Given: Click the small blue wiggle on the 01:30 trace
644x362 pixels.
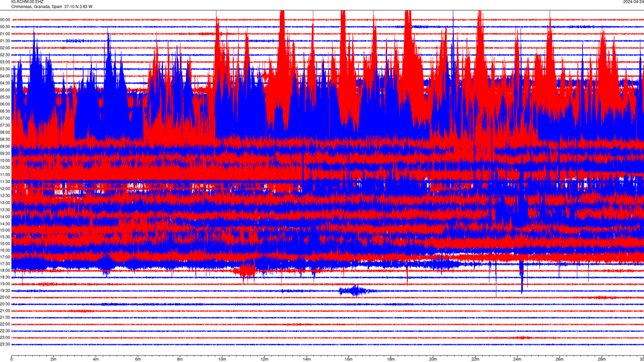Looking at the screenshot, I should click(75, 41).
